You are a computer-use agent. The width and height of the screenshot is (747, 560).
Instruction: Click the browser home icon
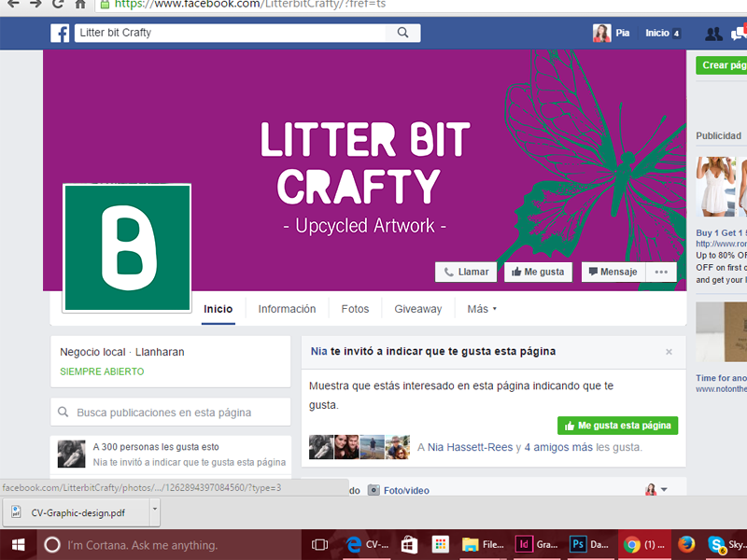(x=80, y=5)
